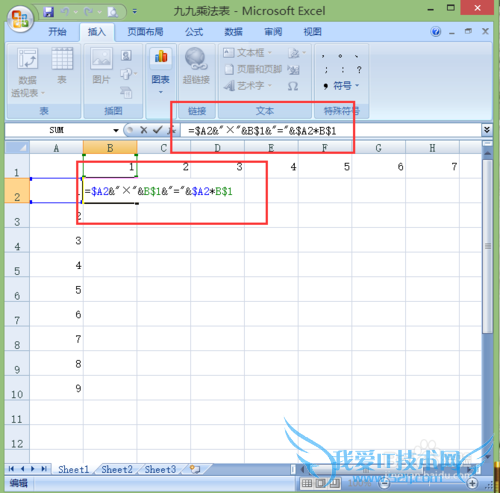Jump to the first sheet navigation arrow
500x493 pixels.
coord(11,469)
